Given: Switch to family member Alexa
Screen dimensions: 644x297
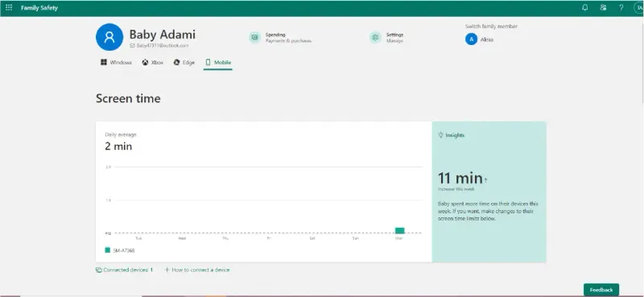Looking at the screenshot, I should pyautogui.click(x=487, y=40).
